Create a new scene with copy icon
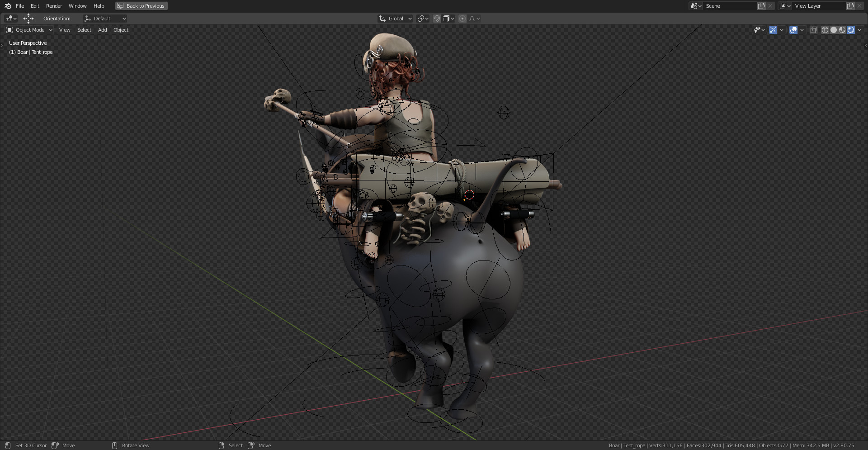The height and width of the screenshot is (450, 868). click(761, 6)
